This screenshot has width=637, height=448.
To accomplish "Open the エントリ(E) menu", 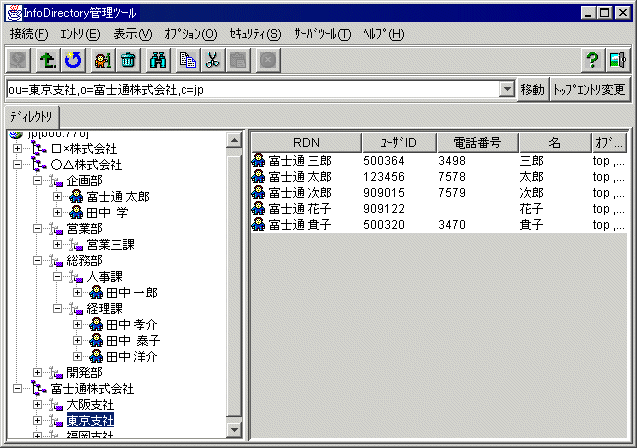I will coord(80,34).
